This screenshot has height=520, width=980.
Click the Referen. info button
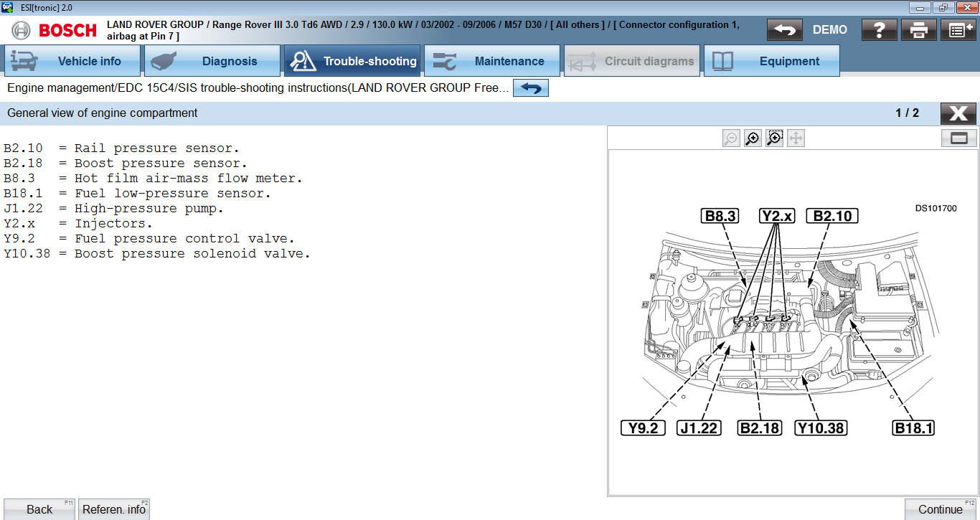coord(114,509)
